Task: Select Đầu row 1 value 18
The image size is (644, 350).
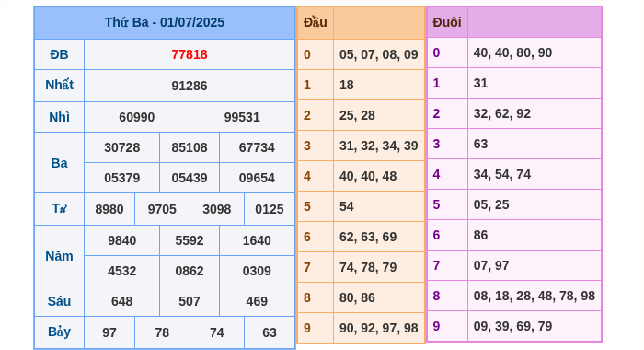Action: [x=347, y=85]
